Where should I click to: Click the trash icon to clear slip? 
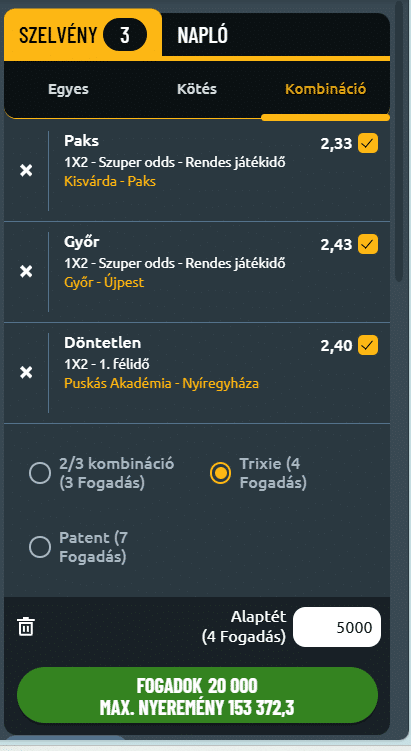tap(26, 626)
